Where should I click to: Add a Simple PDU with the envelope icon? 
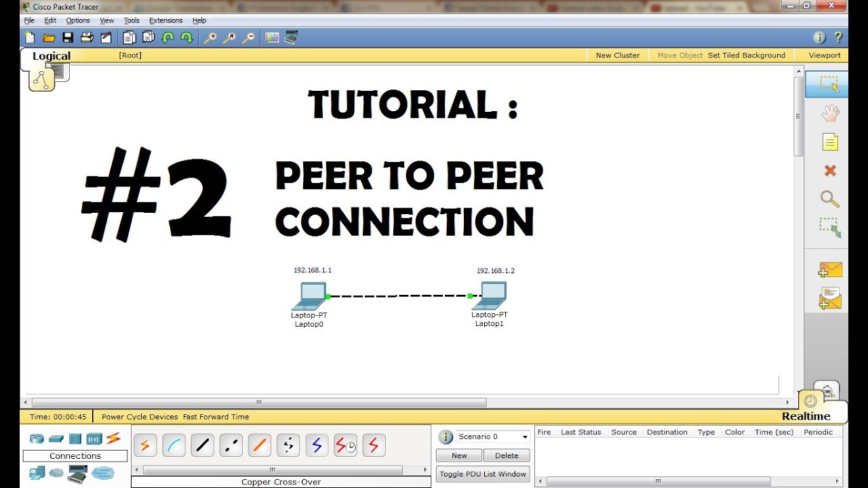tap(830, 270)
